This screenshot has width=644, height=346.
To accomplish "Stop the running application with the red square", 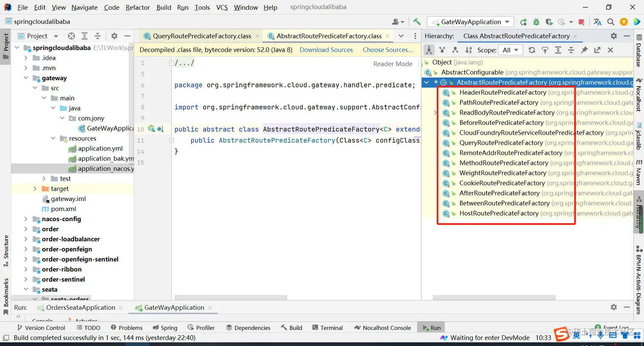I will pyautogui.click(x=581, y=22).
